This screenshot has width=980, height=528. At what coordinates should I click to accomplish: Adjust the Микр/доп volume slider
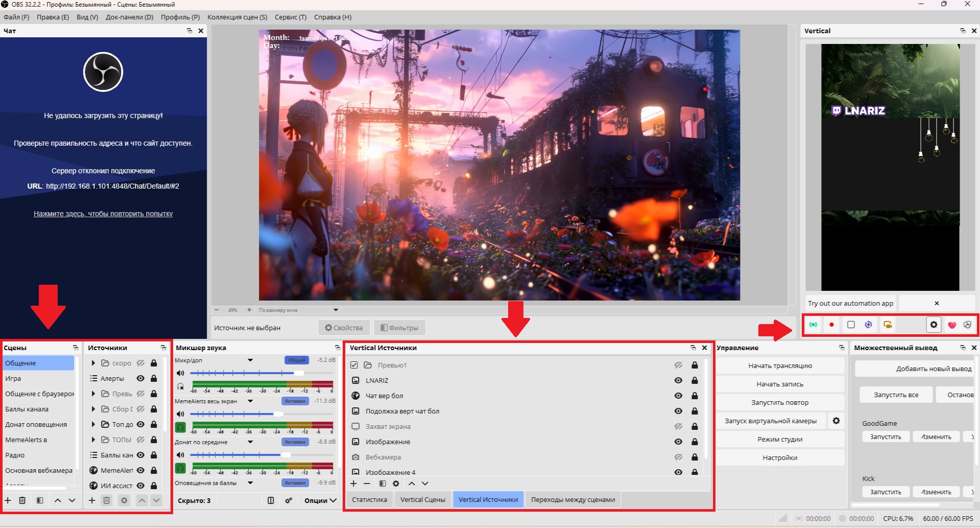(262, 373)
